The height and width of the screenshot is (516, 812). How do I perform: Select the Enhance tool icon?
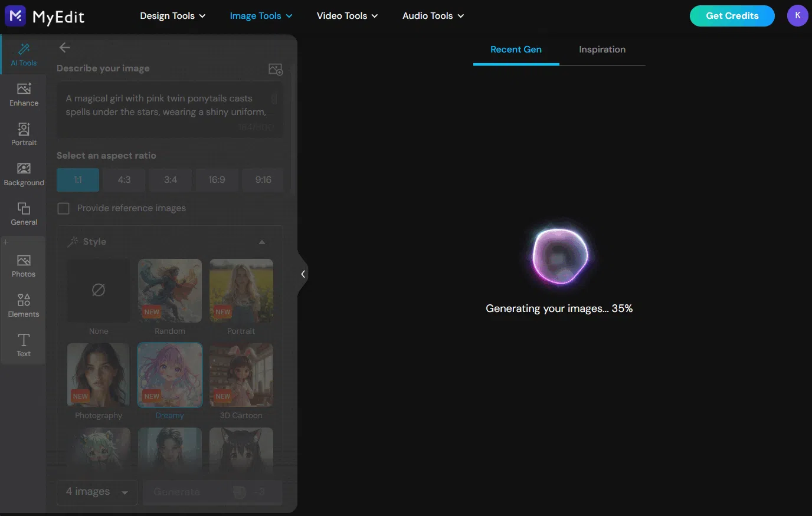pos(24,94)
